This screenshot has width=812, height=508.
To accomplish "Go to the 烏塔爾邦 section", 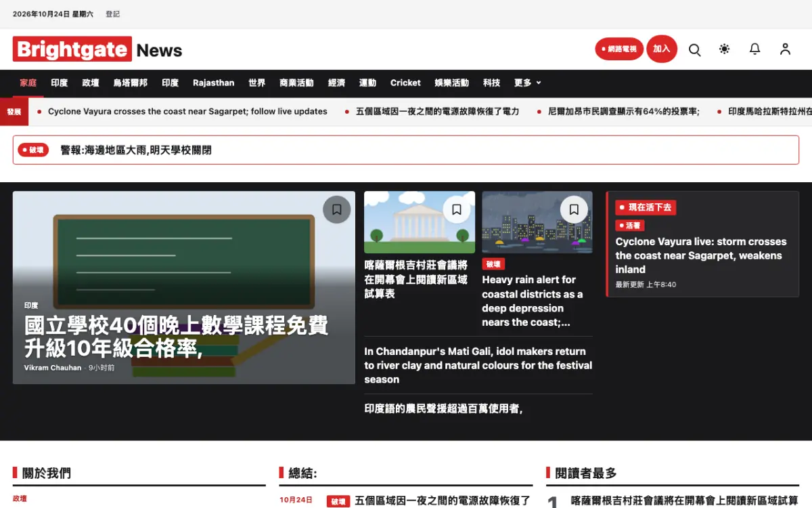I will tap(131, 83).
